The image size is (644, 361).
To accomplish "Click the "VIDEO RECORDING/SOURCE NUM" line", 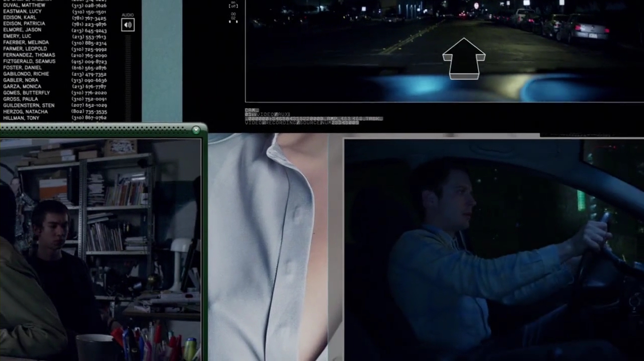I will [302, 123].
